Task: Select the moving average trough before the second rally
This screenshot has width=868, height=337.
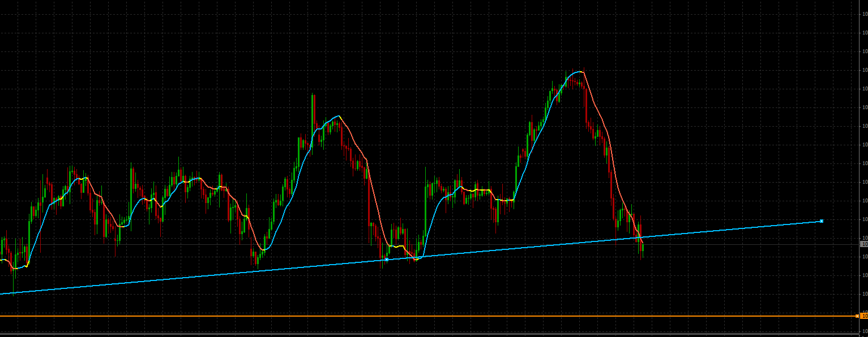Action: pos(264,249)
